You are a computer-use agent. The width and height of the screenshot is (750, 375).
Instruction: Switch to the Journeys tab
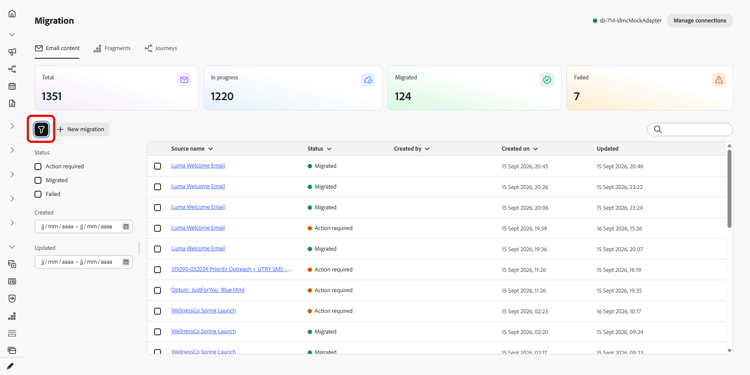161,48
